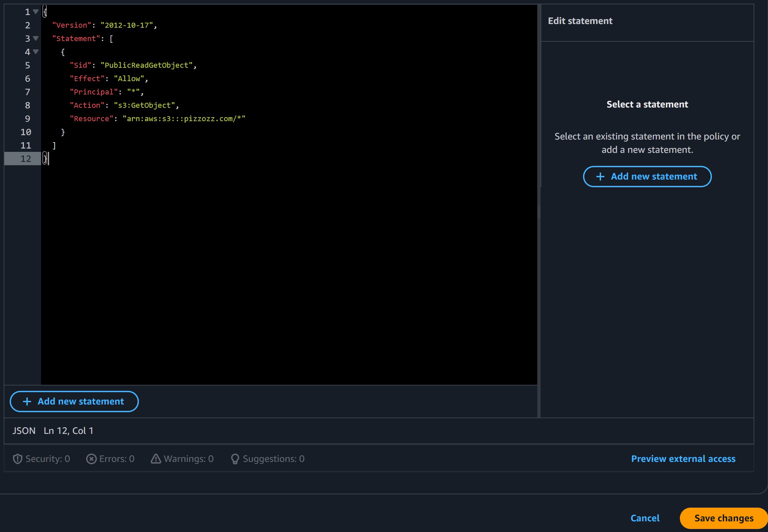Click line number 12 in the gutter
This screenshot has width=768, height=532.
point(26,159)
